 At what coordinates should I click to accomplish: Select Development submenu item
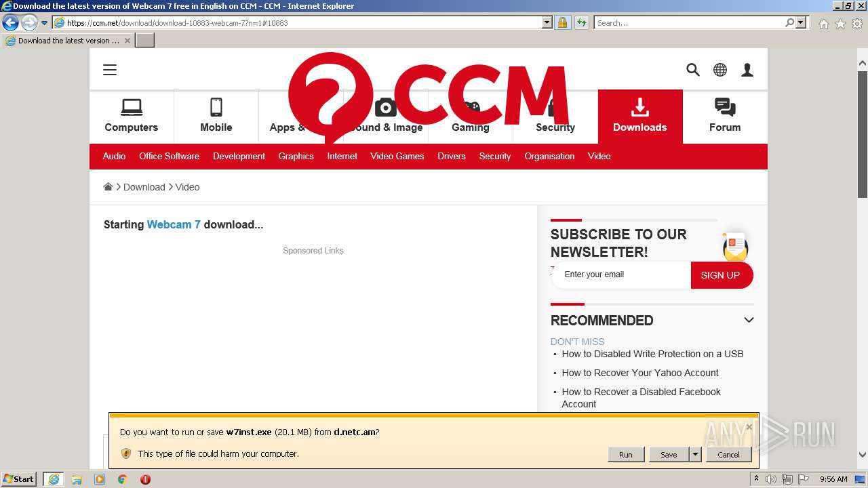click(239, 156)
